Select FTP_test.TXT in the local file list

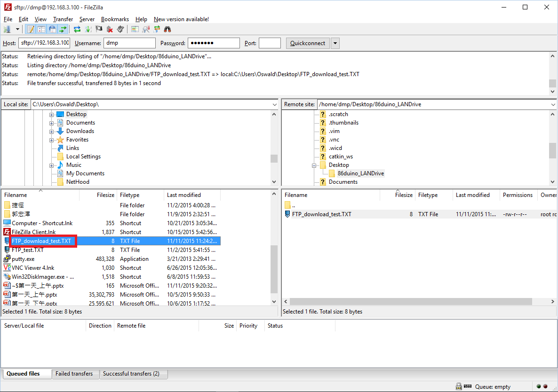pos(112,250)
